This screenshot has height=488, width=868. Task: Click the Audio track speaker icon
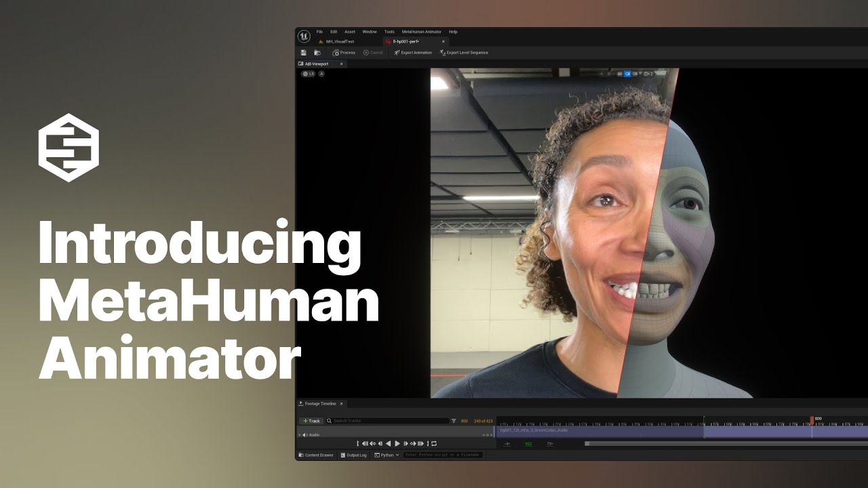(304, 434)
